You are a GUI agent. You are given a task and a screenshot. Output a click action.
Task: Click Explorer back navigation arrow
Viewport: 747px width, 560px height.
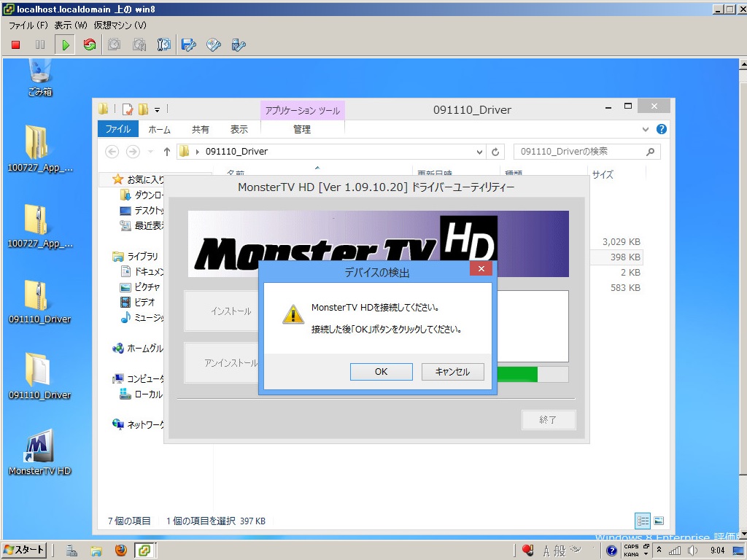click(112, 152)
